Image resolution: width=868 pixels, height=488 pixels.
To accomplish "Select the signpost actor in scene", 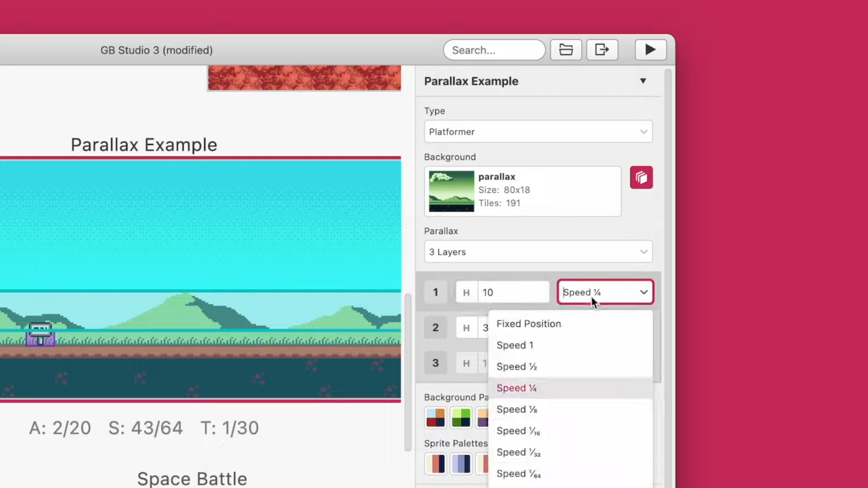I will click(x=41, y=334).
